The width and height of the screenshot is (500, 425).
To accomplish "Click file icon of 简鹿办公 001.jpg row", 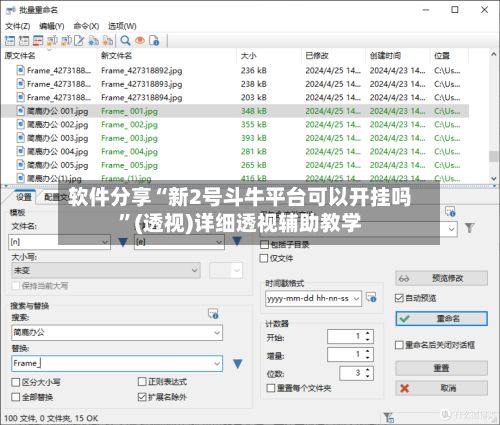I will [21, 111].
